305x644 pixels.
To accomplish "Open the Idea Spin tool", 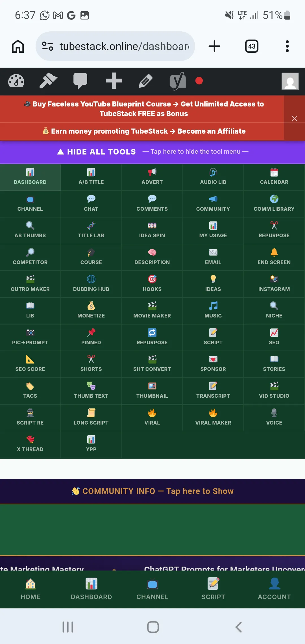I will 152,230.
